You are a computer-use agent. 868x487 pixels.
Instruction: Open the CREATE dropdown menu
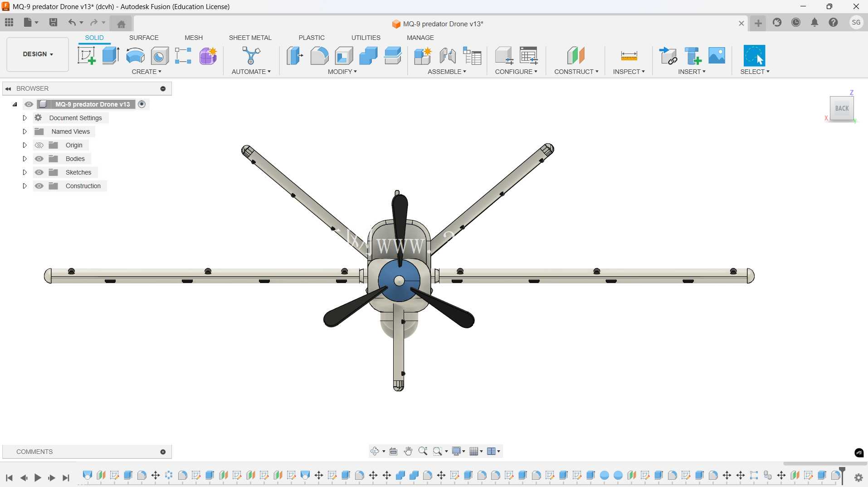coord(146,72)
